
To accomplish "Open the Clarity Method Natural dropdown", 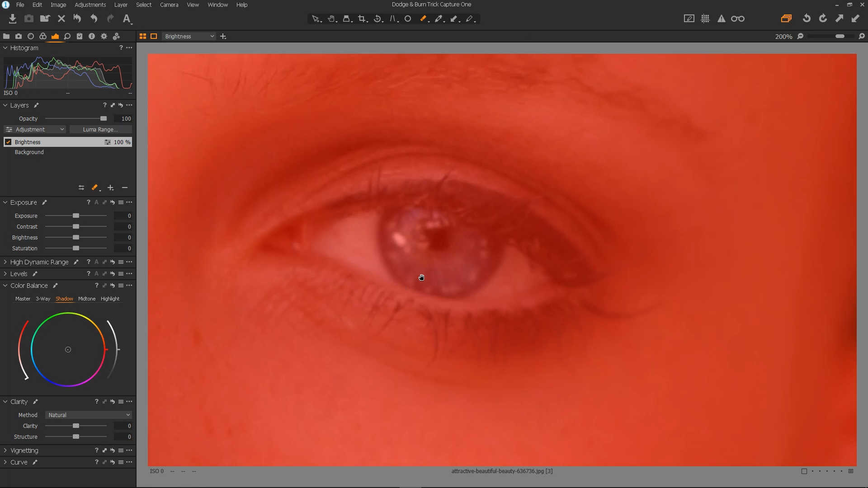I will [88, 415].
